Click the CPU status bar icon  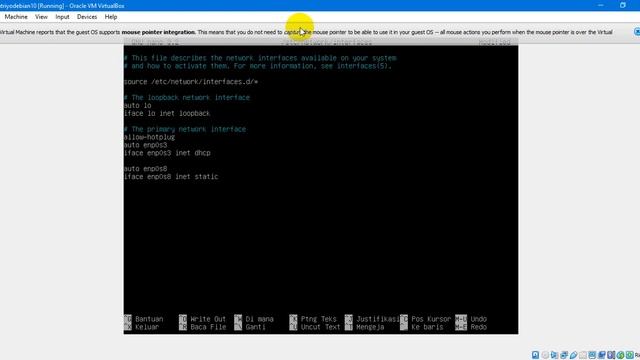pyautogui.click(x=611, y=355)
